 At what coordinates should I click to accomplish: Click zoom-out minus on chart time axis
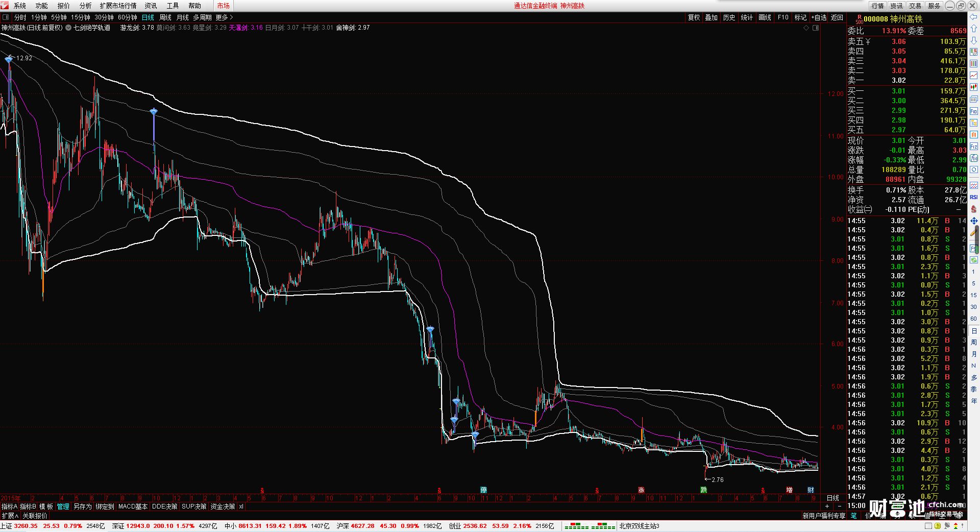(840, 506)
